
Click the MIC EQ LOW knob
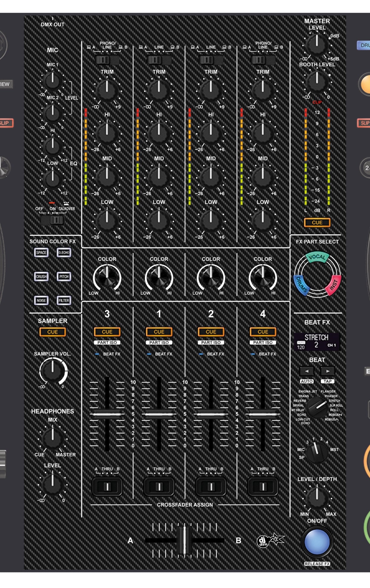click(53, 179)
